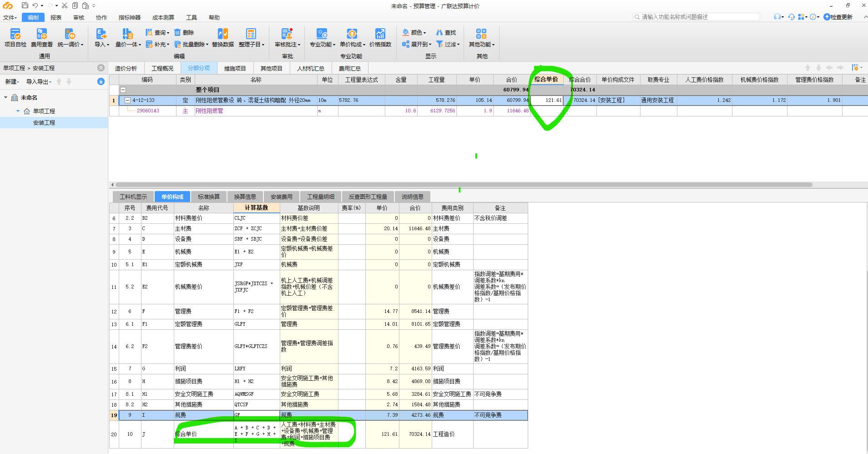The image size is (868, 454).
Task: Open the 价格指数 tool
Action: pyautogui.click(x=380, y=38)
